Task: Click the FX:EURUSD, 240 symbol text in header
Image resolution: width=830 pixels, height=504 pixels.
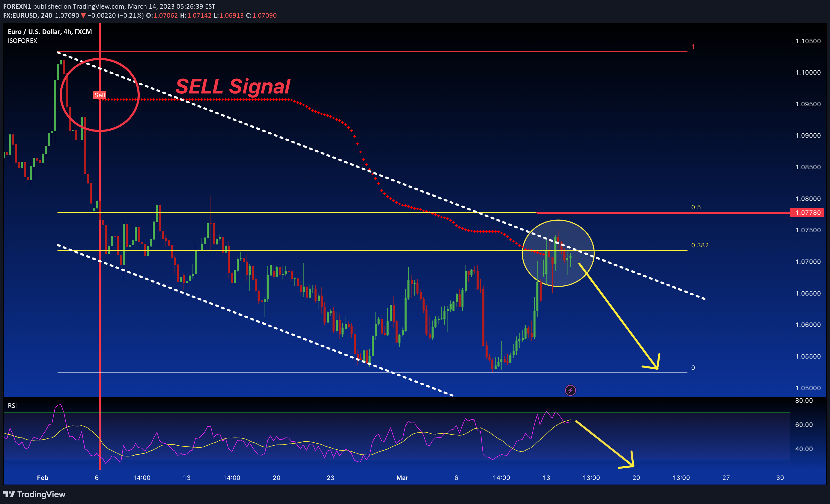Action: [x=28, y=15]
